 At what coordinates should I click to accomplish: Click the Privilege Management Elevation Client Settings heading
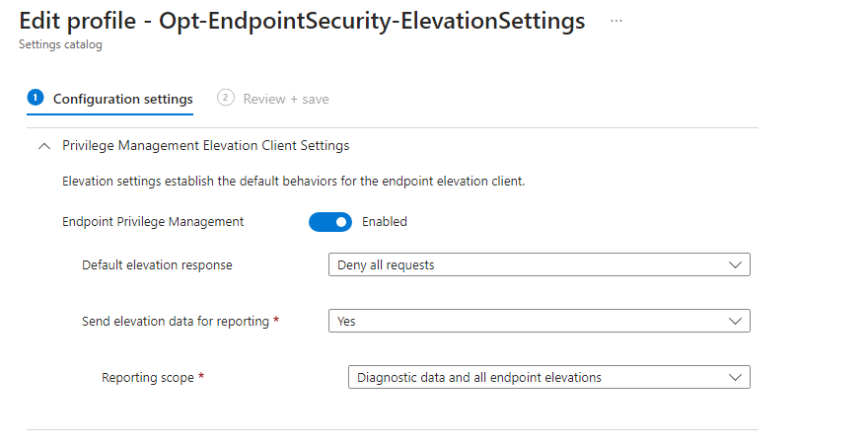pyautogui.click(x=205, y=146)
